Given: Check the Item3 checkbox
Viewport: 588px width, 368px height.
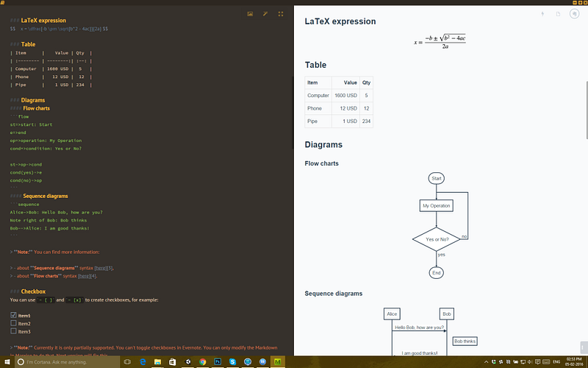Looking at the screenshot, I should point(13,330).
